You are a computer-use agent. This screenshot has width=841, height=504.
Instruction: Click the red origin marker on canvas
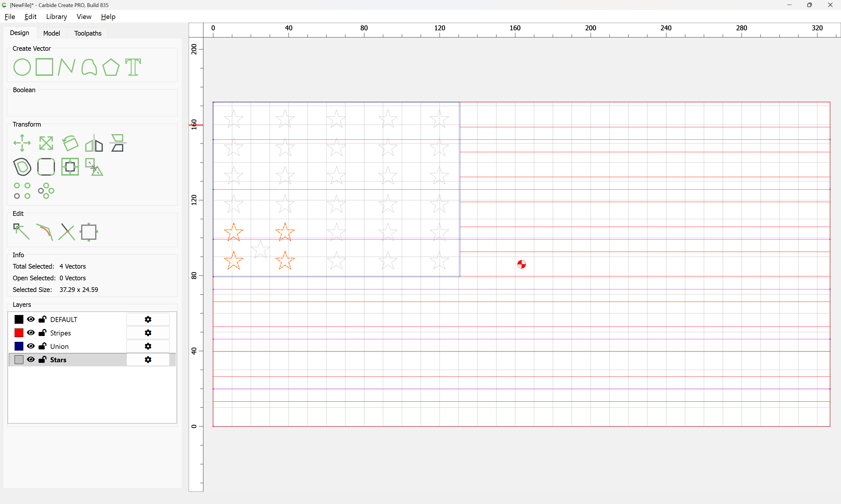tap(522, 264)
